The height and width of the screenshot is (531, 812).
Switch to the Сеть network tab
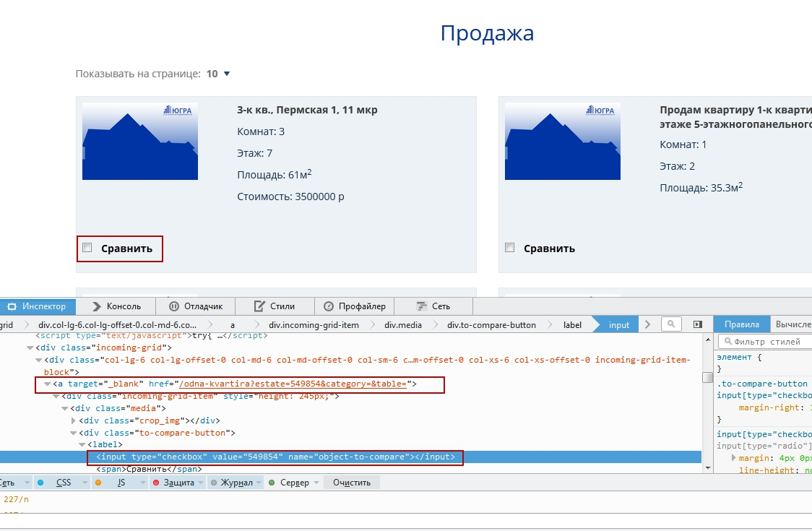pos(433,306)
